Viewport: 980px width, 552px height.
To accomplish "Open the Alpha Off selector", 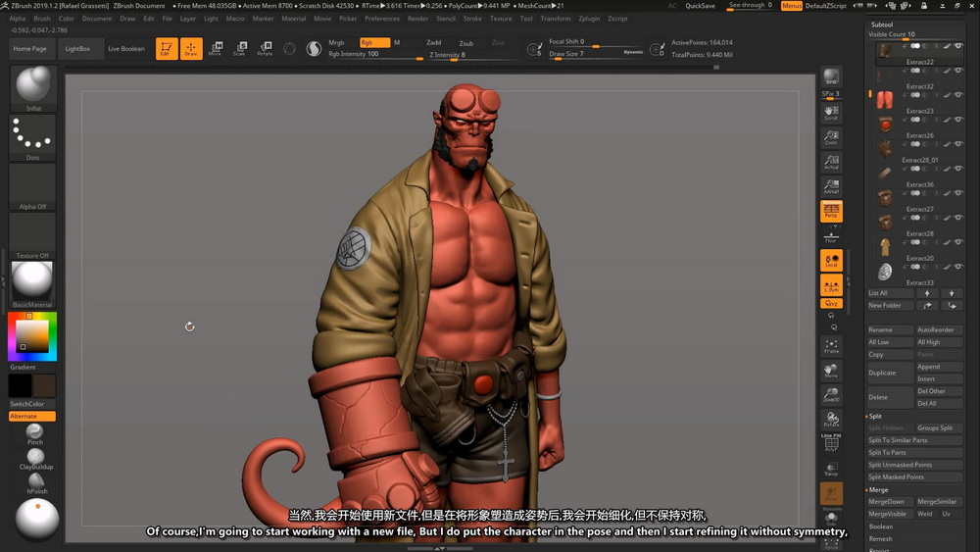I will (33, 186).
